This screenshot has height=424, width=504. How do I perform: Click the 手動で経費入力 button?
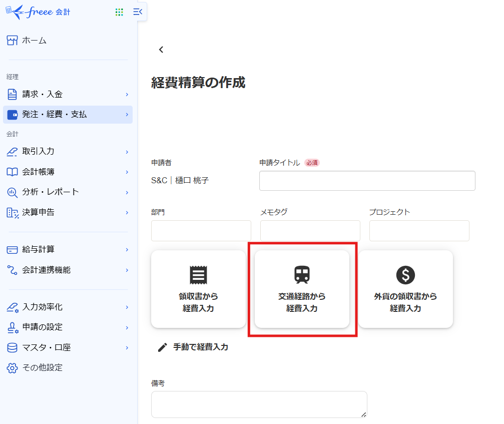[x=200, y=347]
